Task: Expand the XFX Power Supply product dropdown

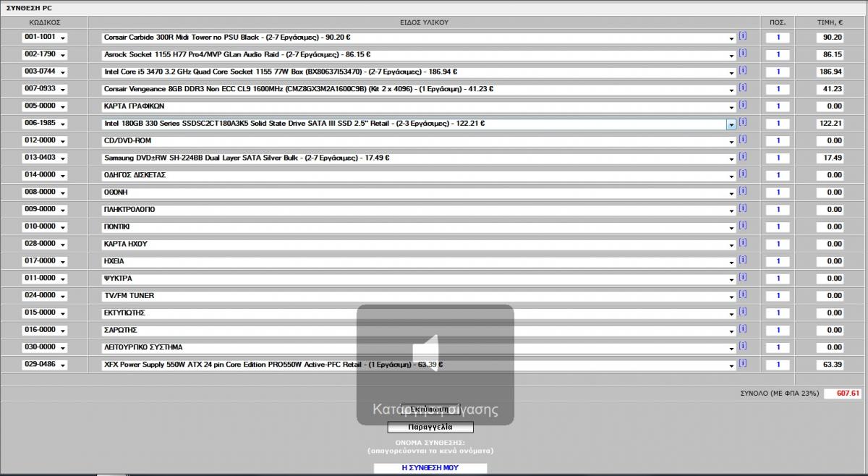Action: click(x=419, y=365)
